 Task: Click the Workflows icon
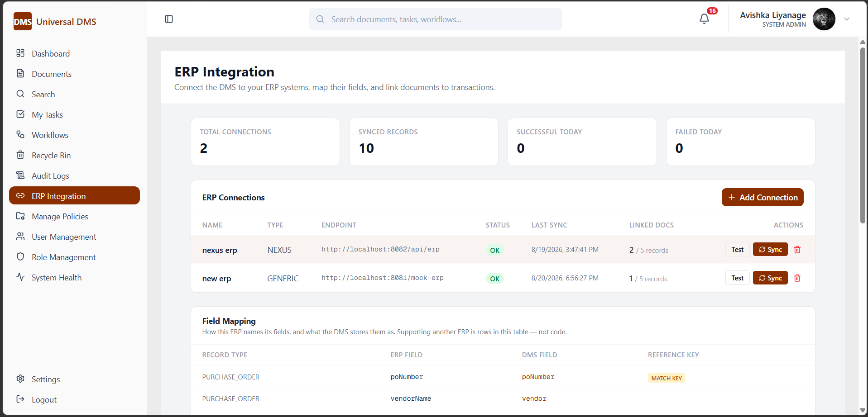(20, 134)
